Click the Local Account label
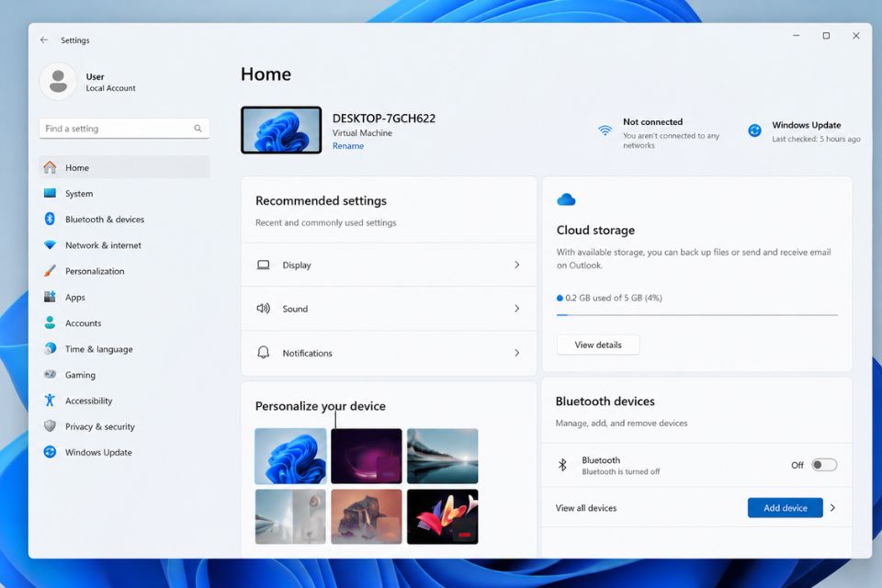Viewport: 882px width, 588px height. point(110,88)
